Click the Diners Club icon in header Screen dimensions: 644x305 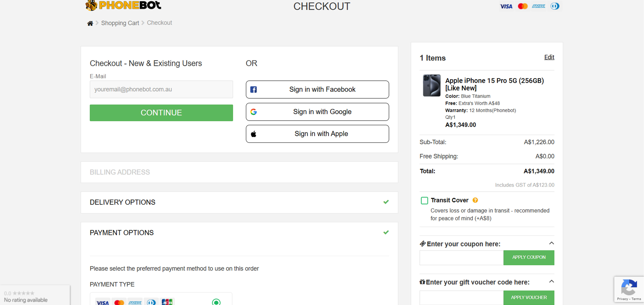tap(554, 6)
